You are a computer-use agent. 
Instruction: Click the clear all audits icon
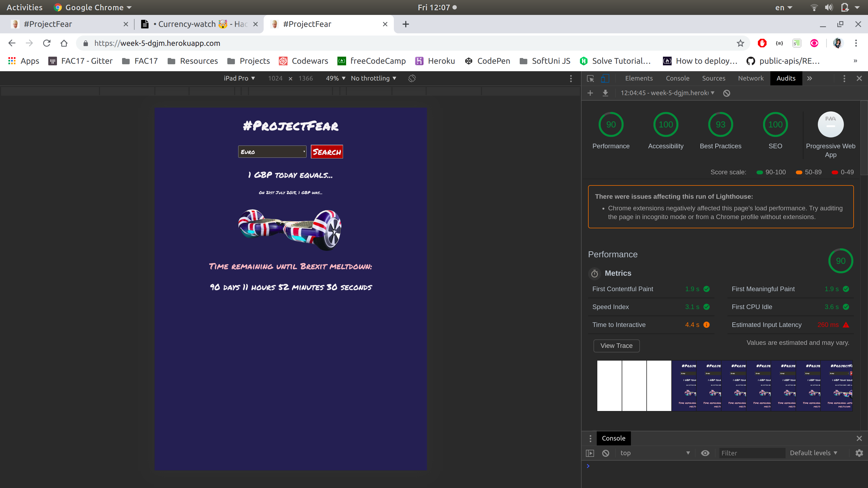(x=726, y=93)
